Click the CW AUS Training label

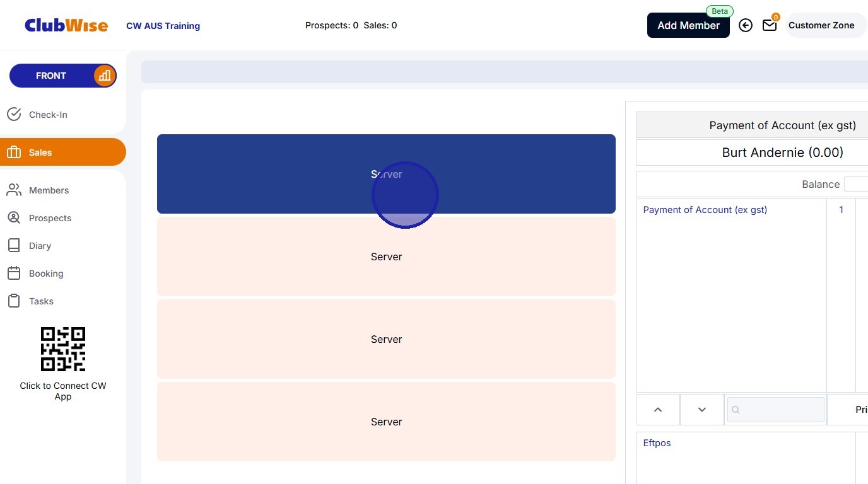click(x=163, y=26)
